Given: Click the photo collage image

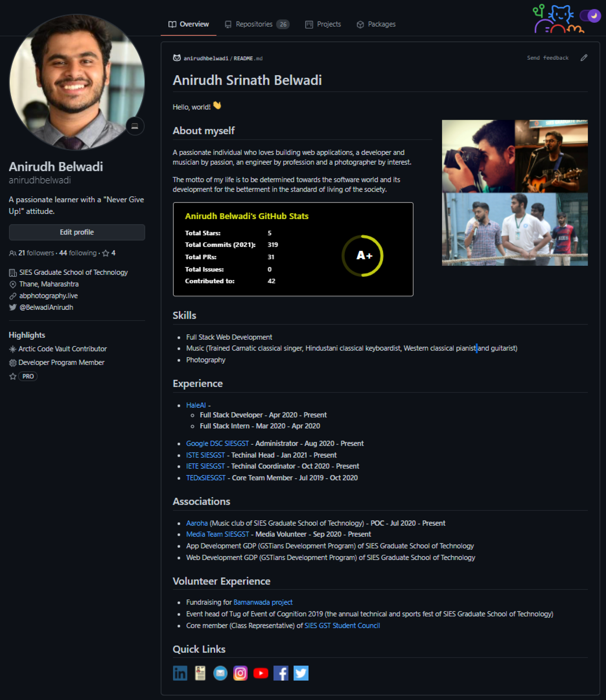Looking at the screenshot, I should point(515,193).
